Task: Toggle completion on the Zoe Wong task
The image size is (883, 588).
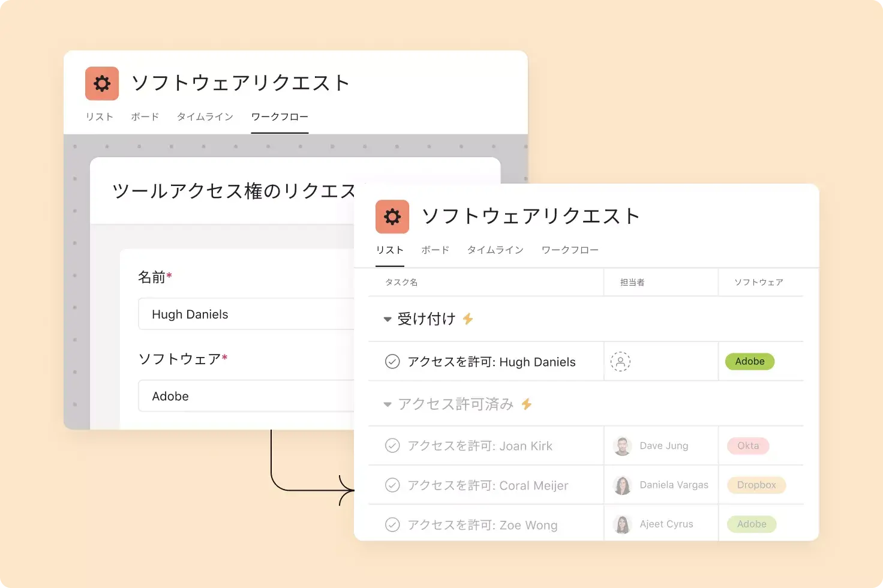Action: [393, 524]
